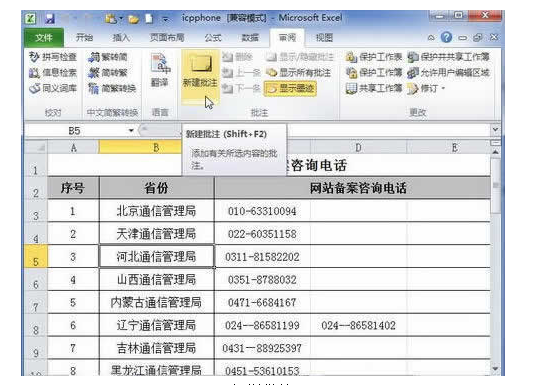Image resolution: width=545 pixels, height=385 pixels.
Task: Convert with 繁转简 button
Action: click(108, 57)
